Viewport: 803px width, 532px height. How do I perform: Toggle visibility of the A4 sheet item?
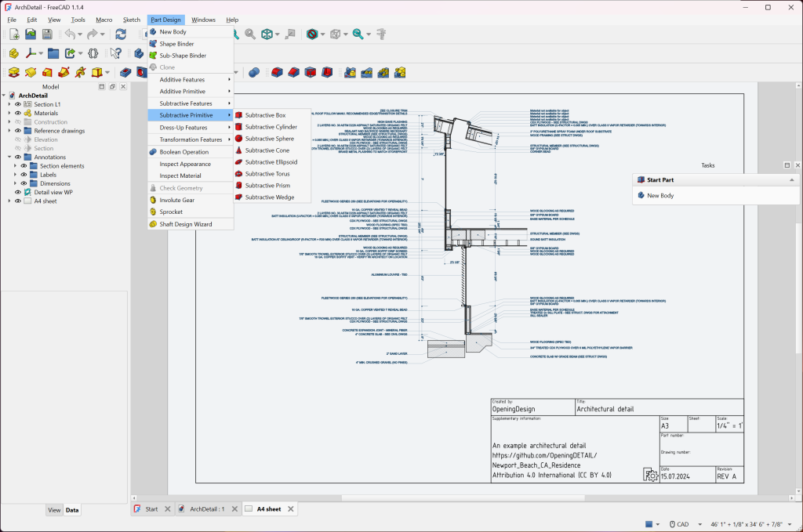tap(18, 201)
